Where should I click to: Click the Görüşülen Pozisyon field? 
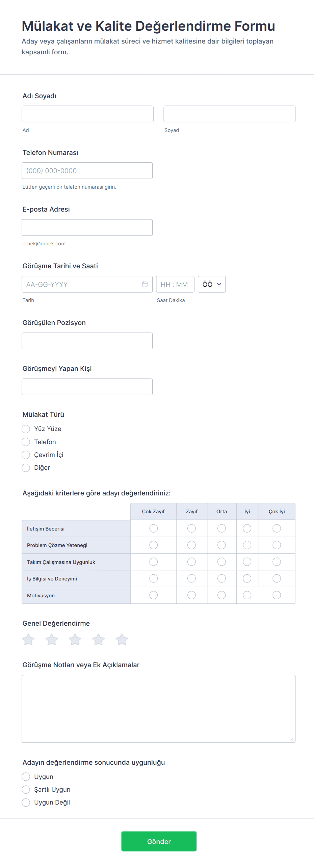[x=87, y=341]
